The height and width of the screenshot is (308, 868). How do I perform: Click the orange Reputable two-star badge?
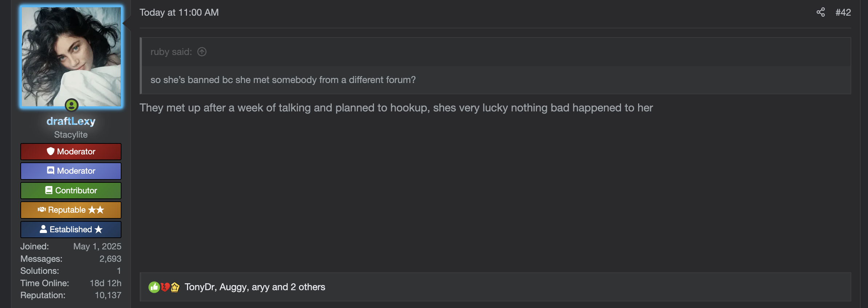pos(71,210)
